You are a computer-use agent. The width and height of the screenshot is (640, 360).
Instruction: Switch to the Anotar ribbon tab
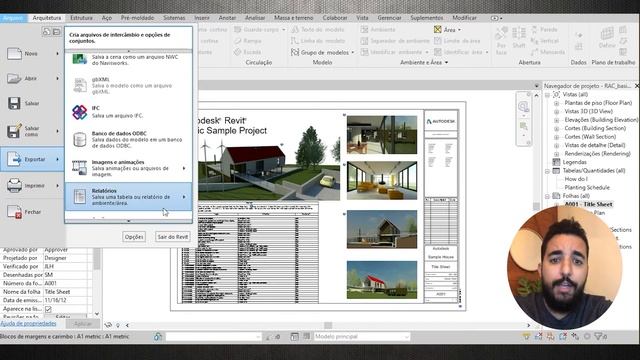coord(227,18)
